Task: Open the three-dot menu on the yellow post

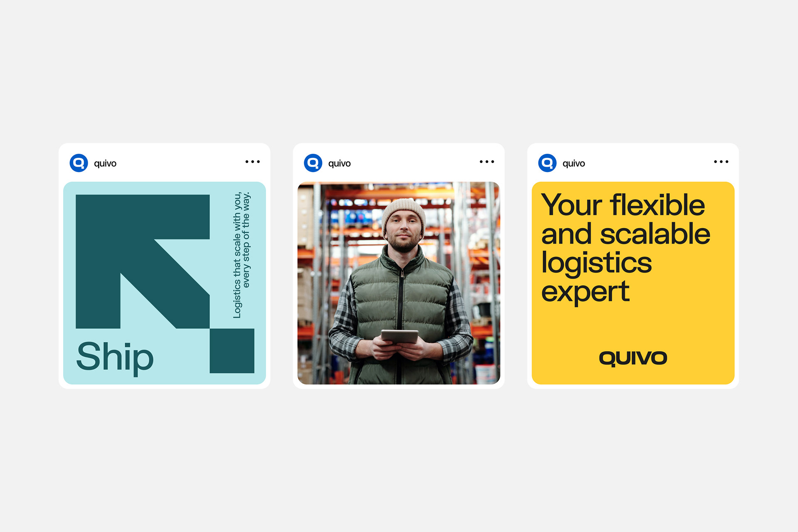Action: [x=721, y=162]
